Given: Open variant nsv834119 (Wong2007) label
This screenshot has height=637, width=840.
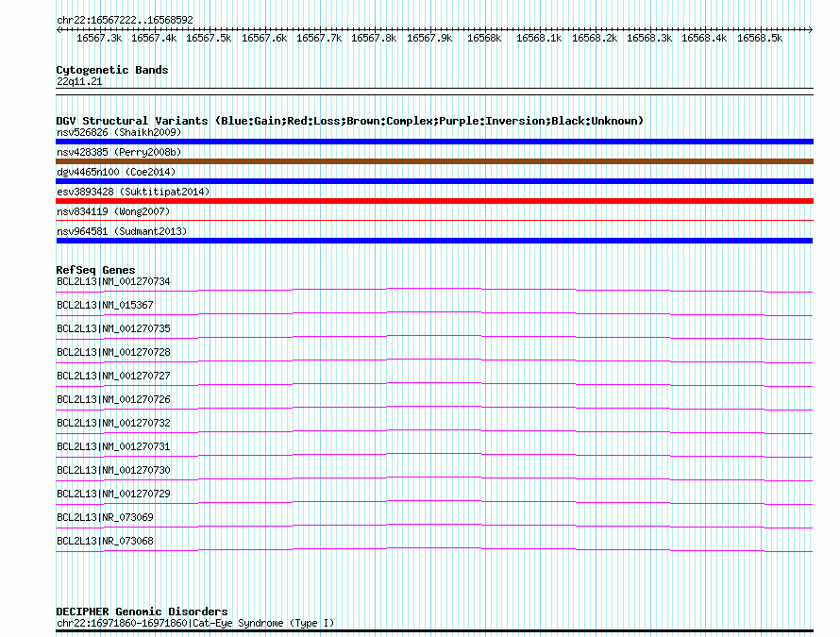Looking at the screenshot, I should pos(113,211).
